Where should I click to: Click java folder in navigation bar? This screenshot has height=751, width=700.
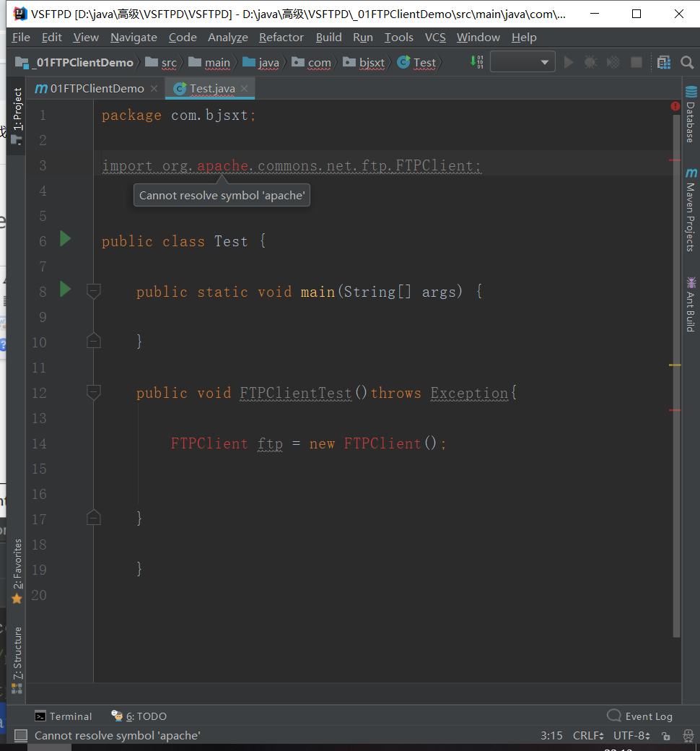(261, 63)
